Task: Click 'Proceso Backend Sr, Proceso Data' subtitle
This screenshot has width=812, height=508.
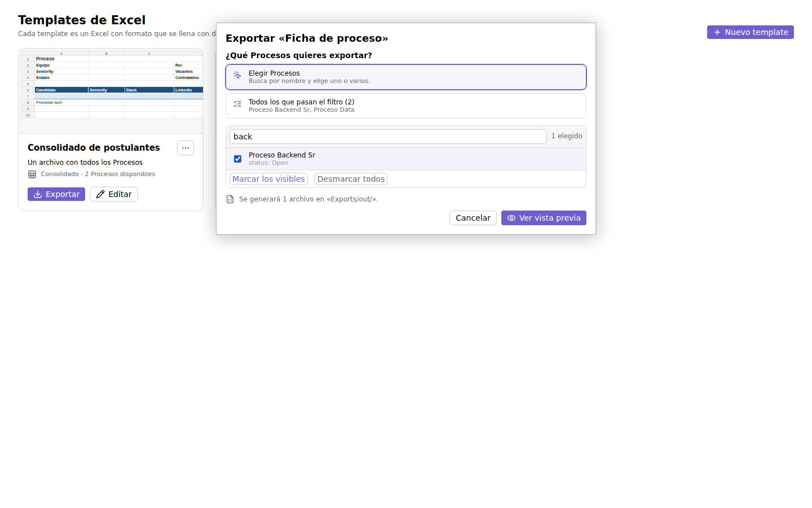Action: click(x=302, y=110)
